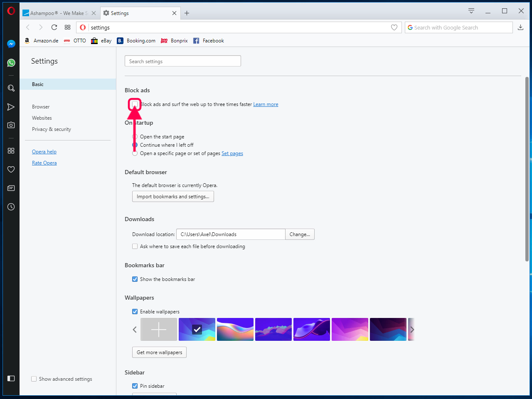Enable the Block ads checkbox
This screenshot has width=532, height=399.
coord(135,104)
